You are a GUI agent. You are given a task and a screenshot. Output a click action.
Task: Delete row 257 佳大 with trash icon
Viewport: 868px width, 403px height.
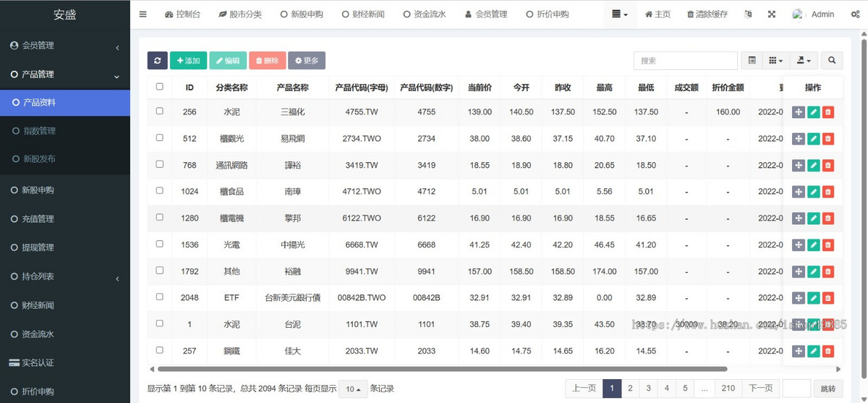pyautogui.click(x=828, y=351)
